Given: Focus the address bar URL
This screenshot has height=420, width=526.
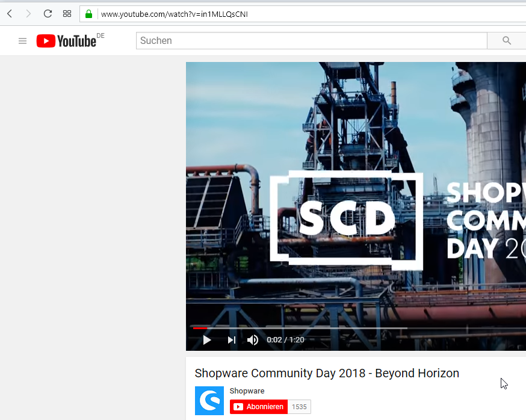Looking at the screenshot, I should tap(175, 14).
